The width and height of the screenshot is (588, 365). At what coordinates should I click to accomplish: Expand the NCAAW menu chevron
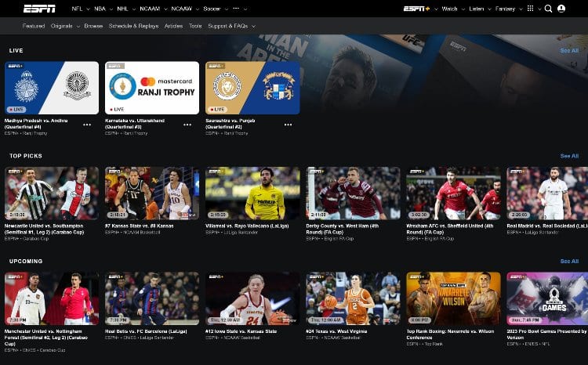[198, 9]
